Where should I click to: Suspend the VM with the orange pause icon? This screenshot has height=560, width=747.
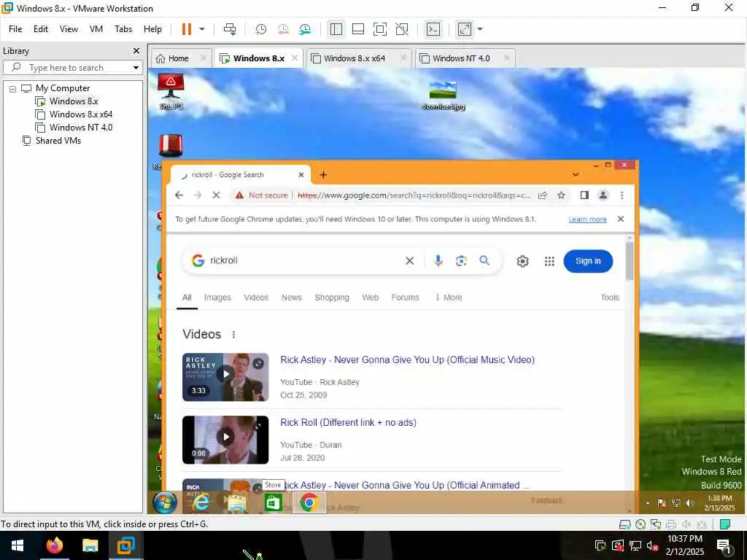pyautogui.click(x=187, y=29)
